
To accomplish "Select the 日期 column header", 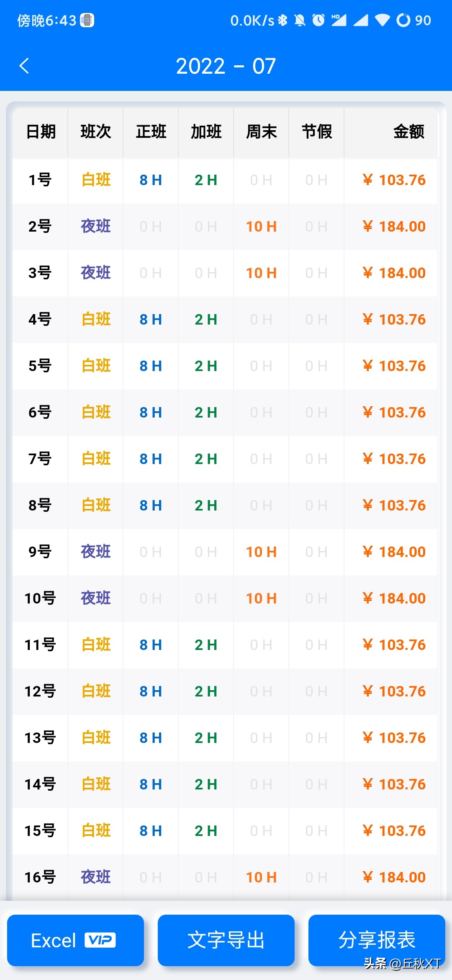I will click(41, 132).
